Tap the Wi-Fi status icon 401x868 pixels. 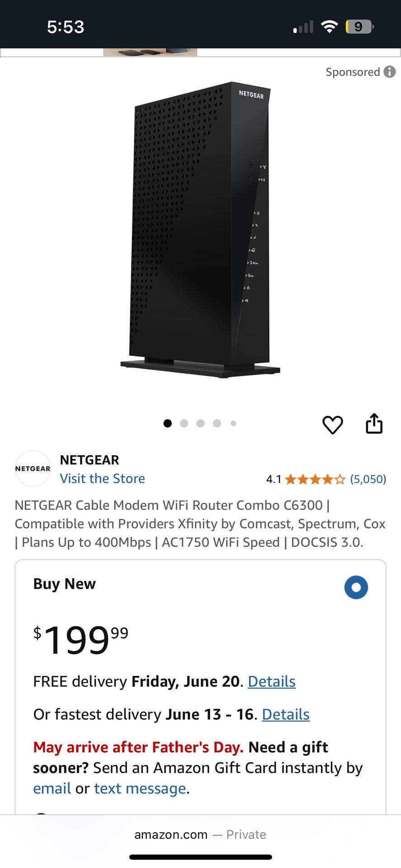[330, 27]
